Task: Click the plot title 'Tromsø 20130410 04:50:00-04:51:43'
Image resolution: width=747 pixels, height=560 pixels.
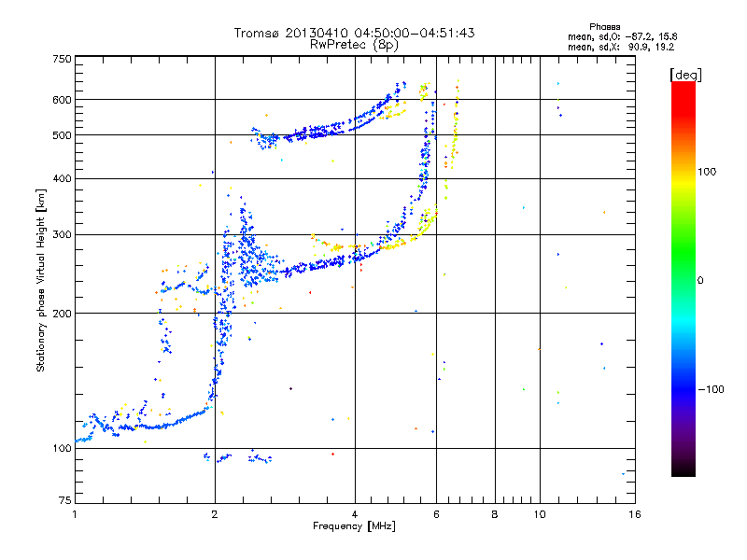Action: pos(355,33)
